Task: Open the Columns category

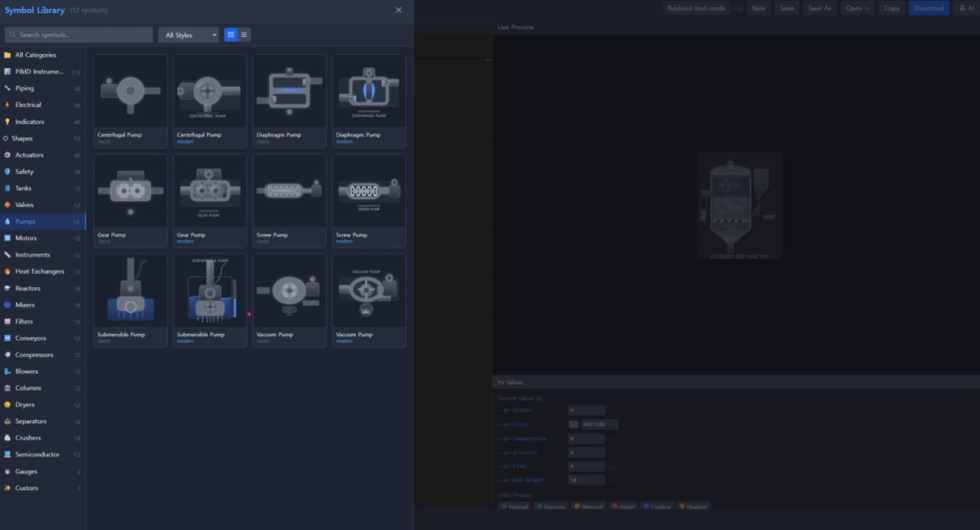Action: tap(42, 388)
